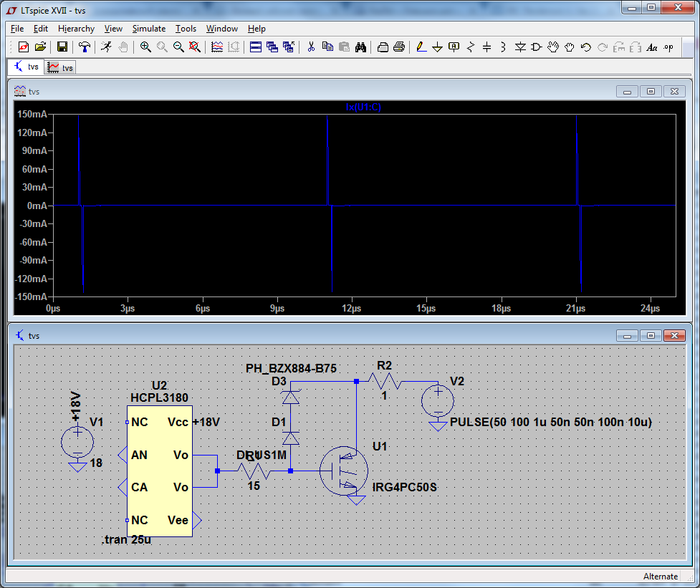The height and width of the screenshot is (588, 700).
Task: Switch to the tvs waveform plot tab
Action: (61, 67)
